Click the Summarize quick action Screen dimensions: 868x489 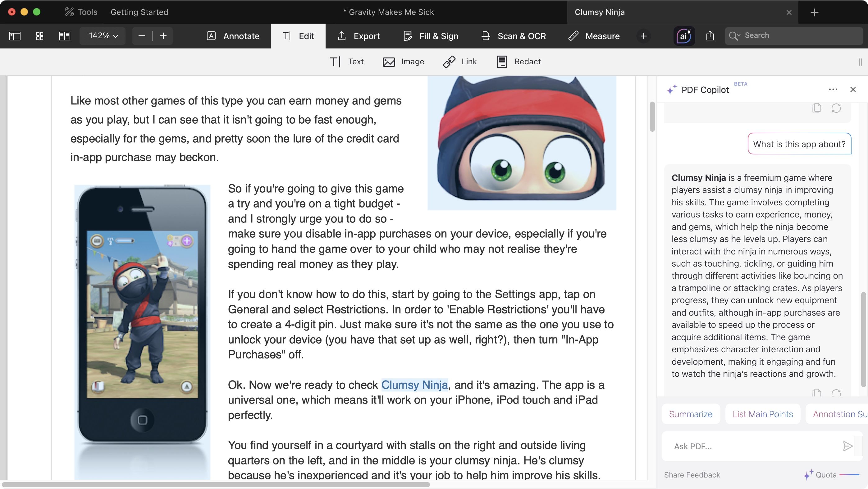point(691,414)
